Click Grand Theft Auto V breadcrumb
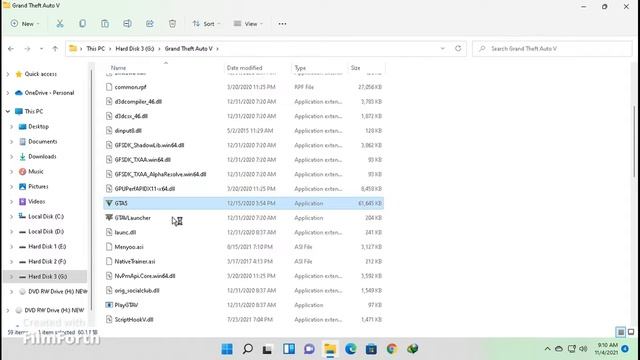Screen dimensions: 640x360 [189, 49]
